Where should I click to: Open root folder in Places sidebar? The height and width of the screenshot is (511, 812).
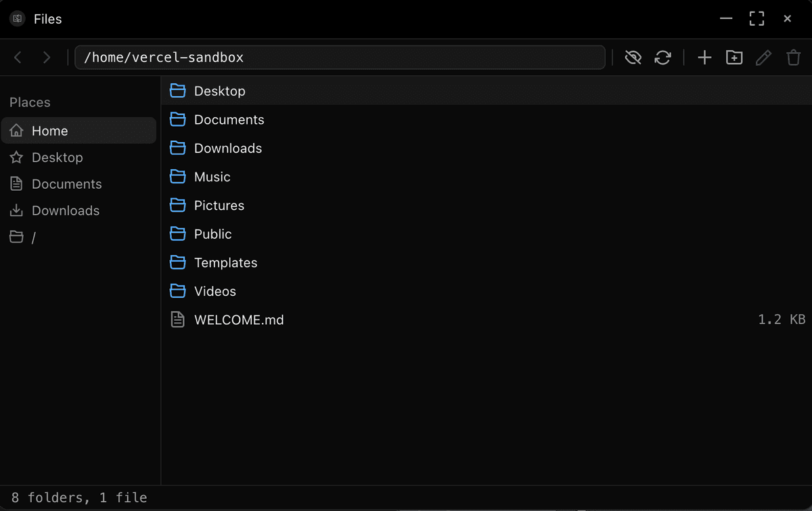point(33,238)
